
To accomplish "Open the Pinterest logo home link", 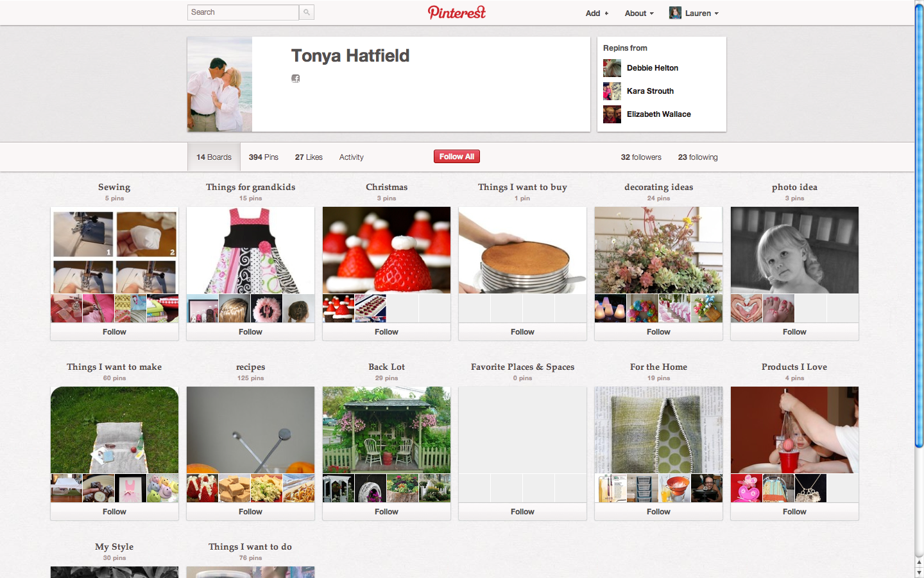I will (457, 12).
